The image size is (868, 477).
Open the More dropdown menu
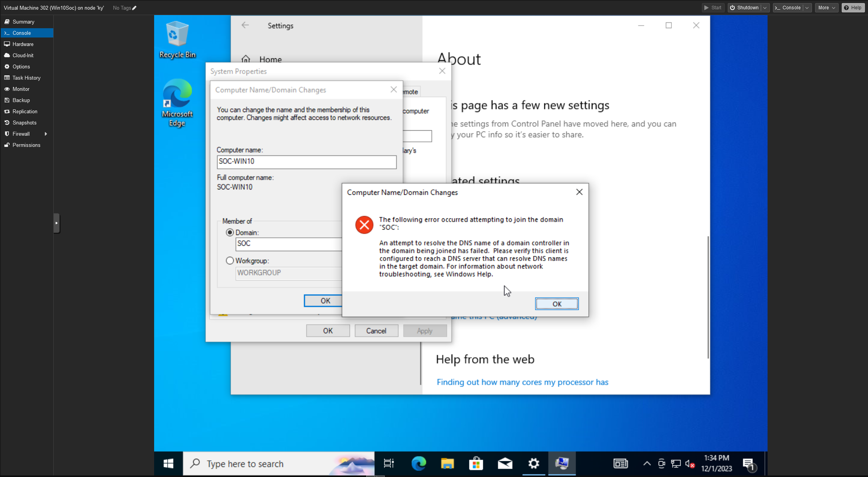coord(826,8)
